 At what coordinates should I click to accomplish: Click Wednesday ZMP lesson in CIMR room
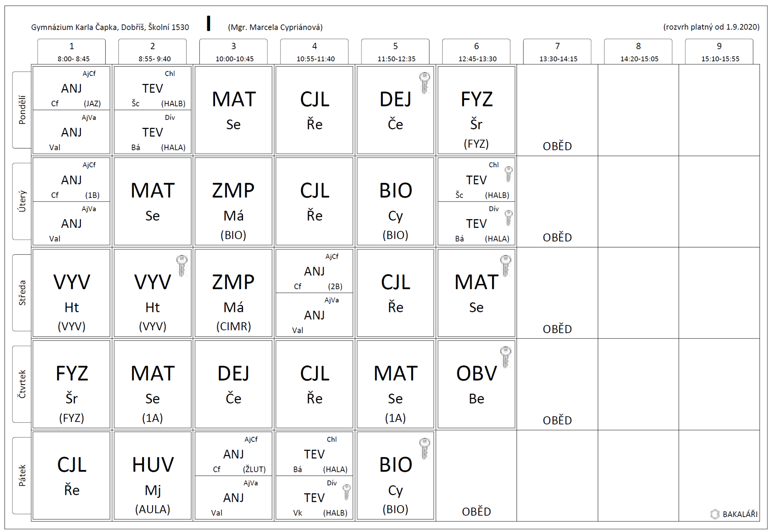pos(233,293)
